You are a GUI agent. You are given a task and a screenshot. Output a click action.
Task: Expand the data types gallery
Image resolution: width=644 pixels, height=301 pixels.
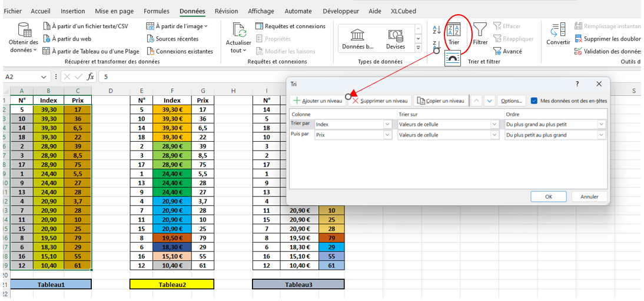pyautogui.click(x=418, y=48)
